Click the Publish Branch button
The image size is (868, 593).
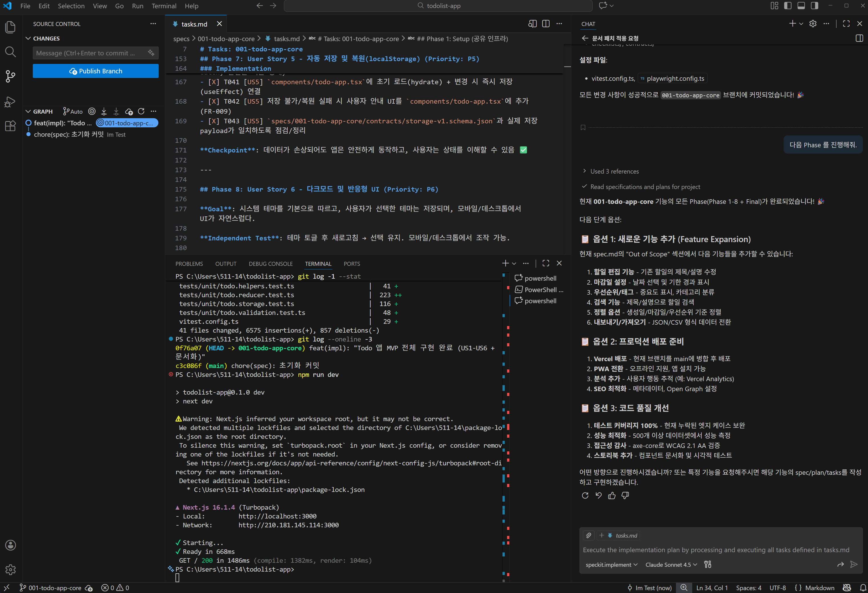coord(96,71)
